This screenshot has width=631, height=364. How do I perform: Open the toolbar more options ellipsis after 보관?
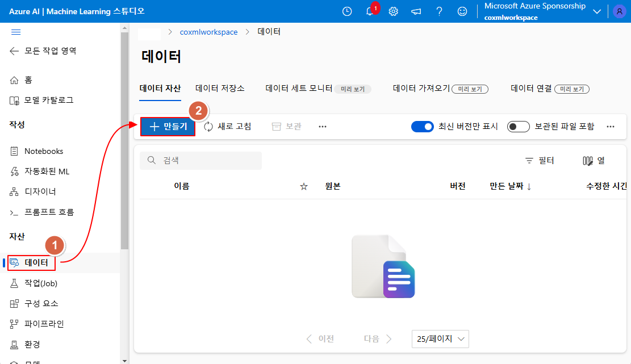pyautogui.click(x=323, y=127)
